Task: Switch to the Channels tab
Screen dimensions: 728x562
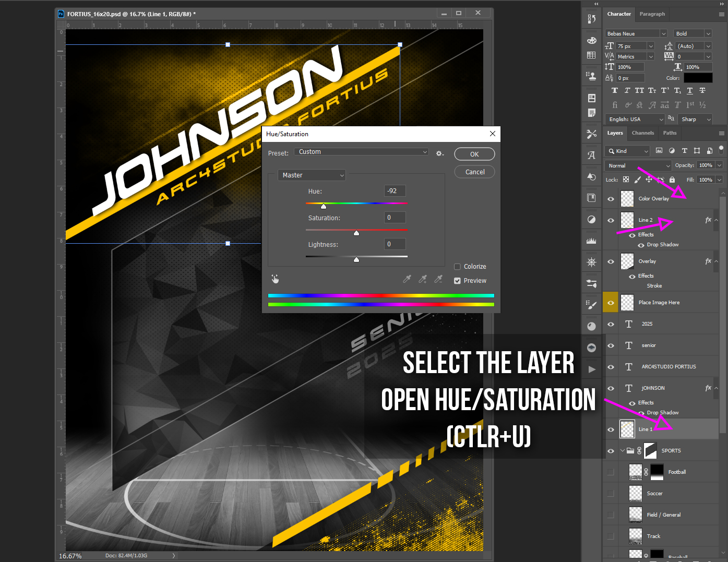Action: [x=643, y=133]
